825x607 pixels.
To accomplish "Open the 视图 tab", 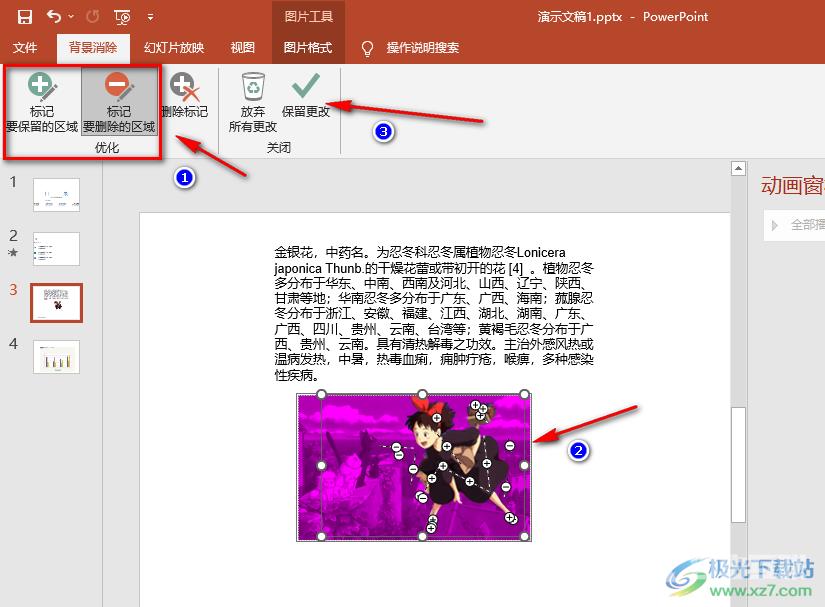I will point(243,48).
